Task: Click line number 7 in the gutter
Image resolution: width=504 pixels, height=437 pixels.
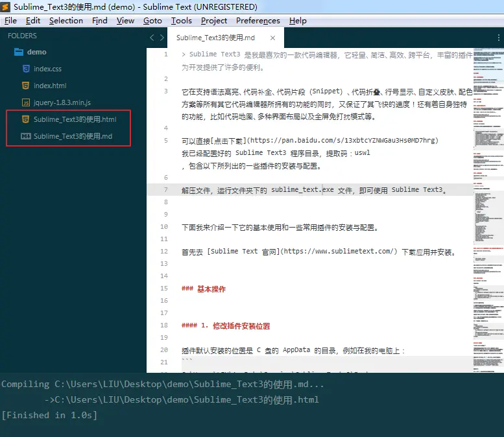Action: coord(166,189)
